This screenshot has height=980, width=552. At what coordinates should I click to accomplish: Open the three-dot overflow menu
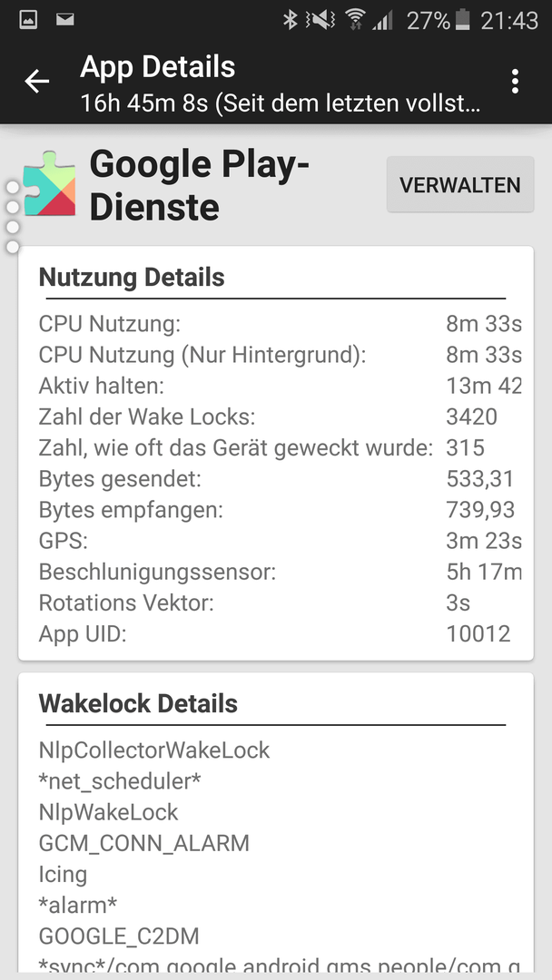tap(515, 82)
